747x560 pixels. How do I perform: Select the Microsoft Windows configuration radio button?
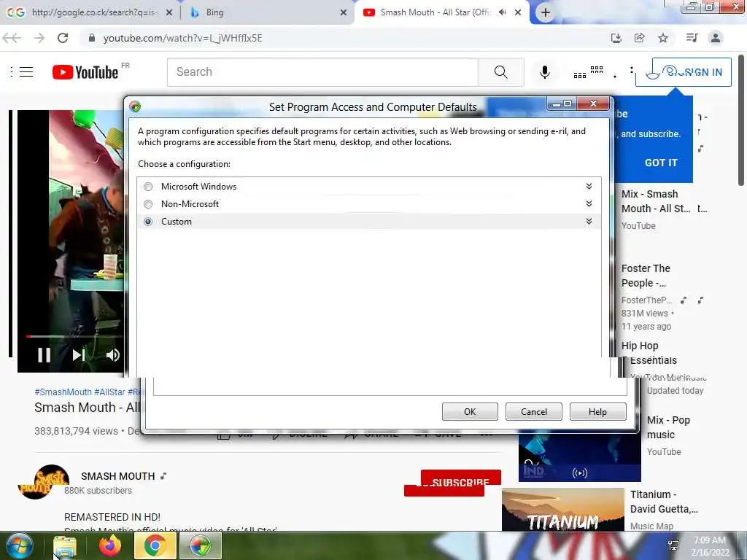click(x=148, y=187)
